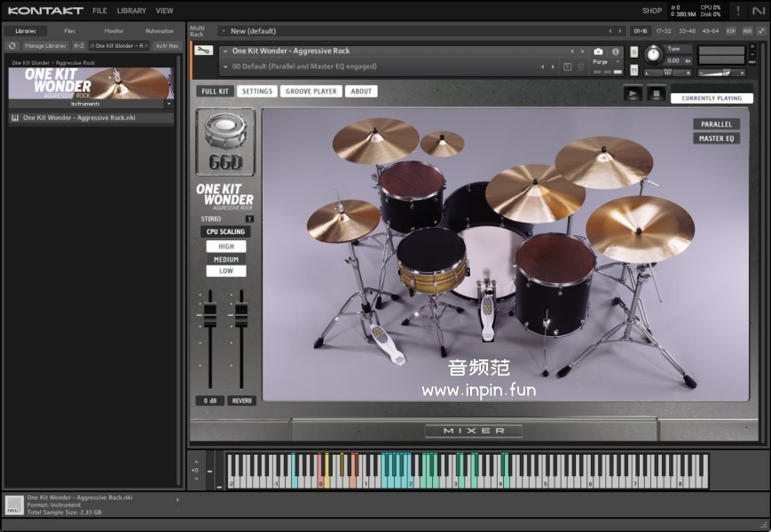Click the previous snapshot arrow

[x=542, y=66]
